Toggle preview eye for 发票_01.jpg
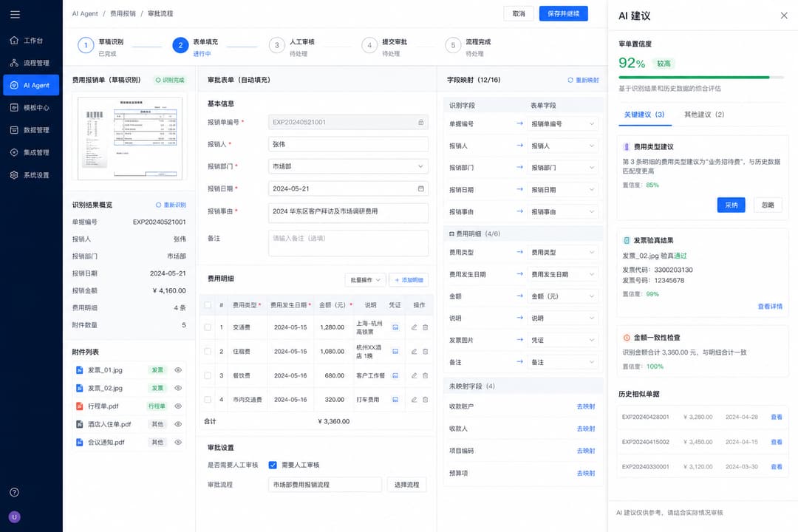 point(178,370)
